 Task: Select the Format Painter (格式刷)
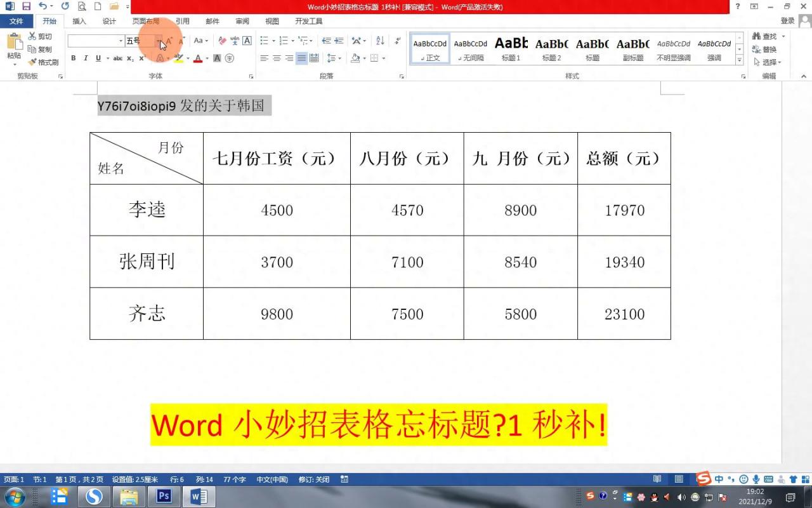(x=43, y=62)
